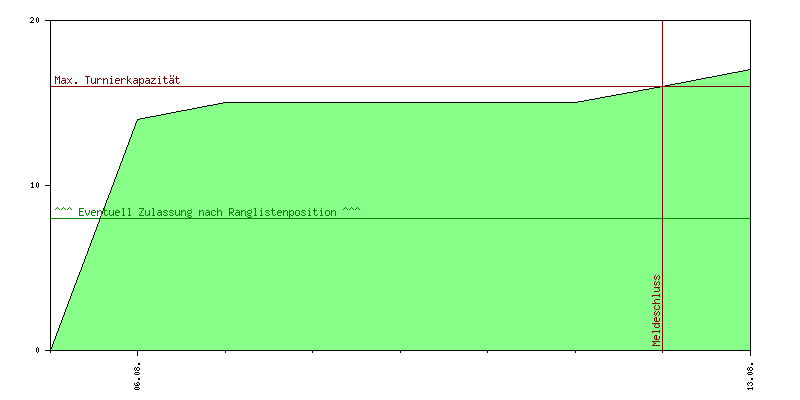Click where Meldeschluss line crosses capacity line
This screenshot has width=800, height=400.
click(662, 86)
